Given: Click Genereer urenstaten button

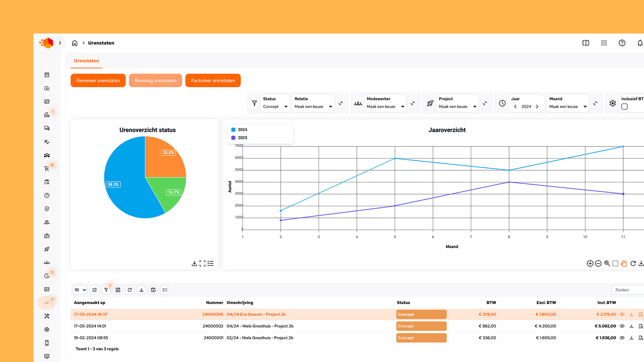Looking at the screenshot, I should pyautogui.click(x=98, y=80).
